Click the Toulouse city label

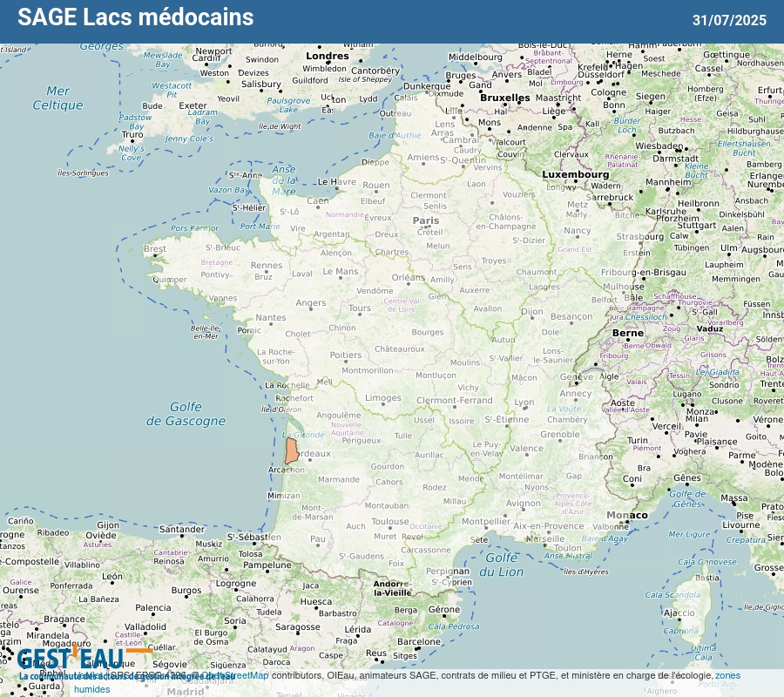click(x=389, y=522)
